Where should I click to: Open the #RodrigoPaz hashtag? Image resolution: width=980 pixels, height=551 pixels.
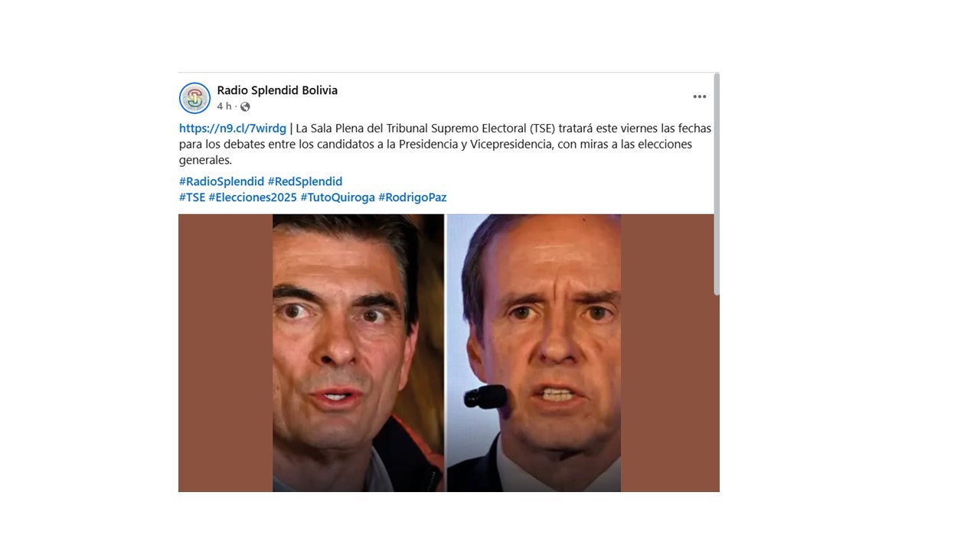(x=413, y=197)
